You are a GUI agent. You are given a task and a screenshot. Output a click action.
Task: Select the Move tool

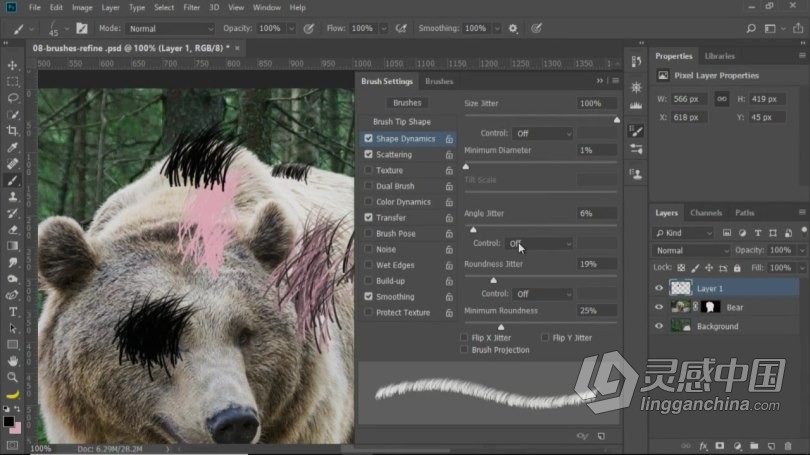(x=13, y=66)
